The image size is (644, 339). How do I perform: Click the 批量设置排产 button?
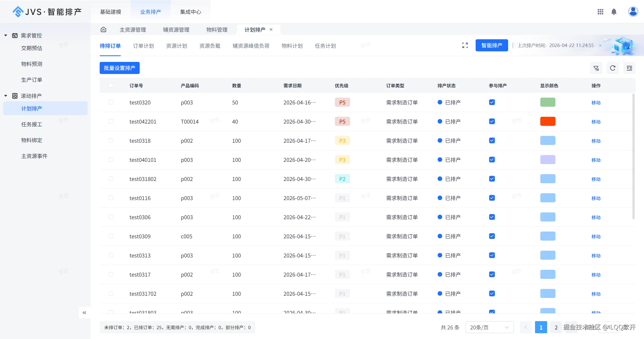[120, 68]
